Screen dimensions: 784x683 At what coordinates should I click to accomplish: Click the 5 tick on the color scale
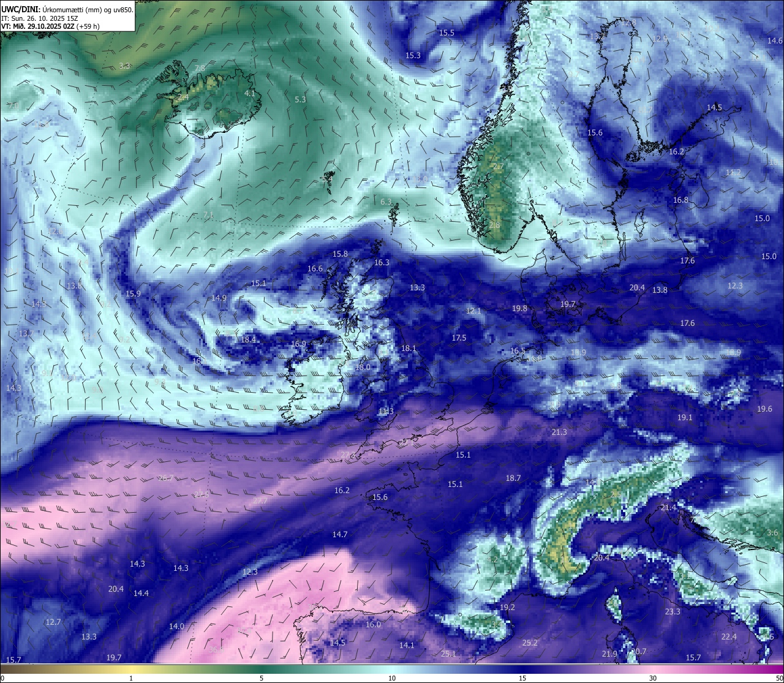pyautogui.click(x=262, y=678)
